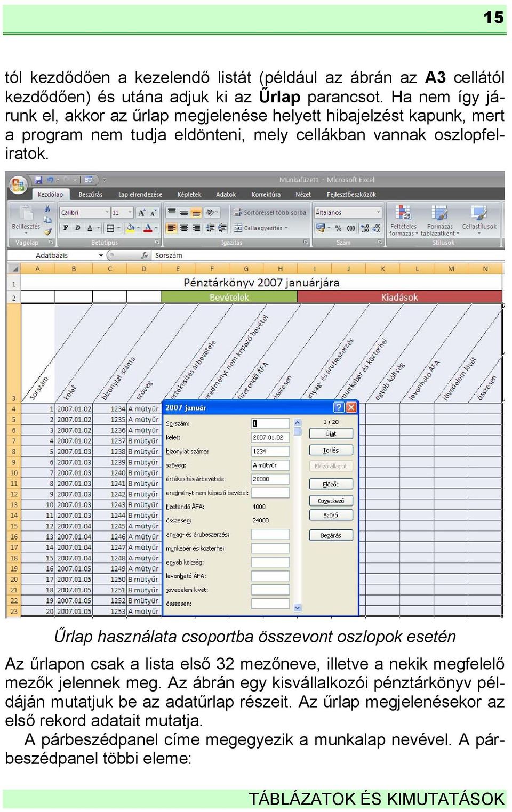Expand the Adatbázis name box dropdown
The image size is (512, 812).
[101, 256]
